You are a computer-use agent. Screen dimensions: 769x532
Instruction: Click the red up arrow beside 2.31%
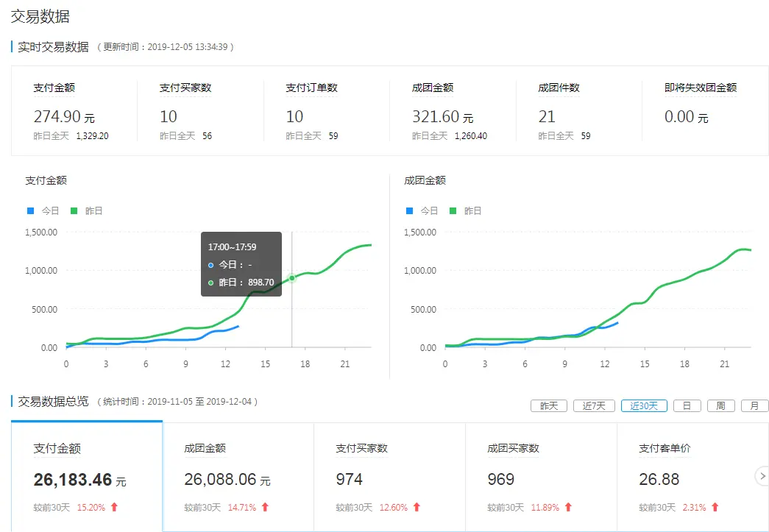[714, 507]
